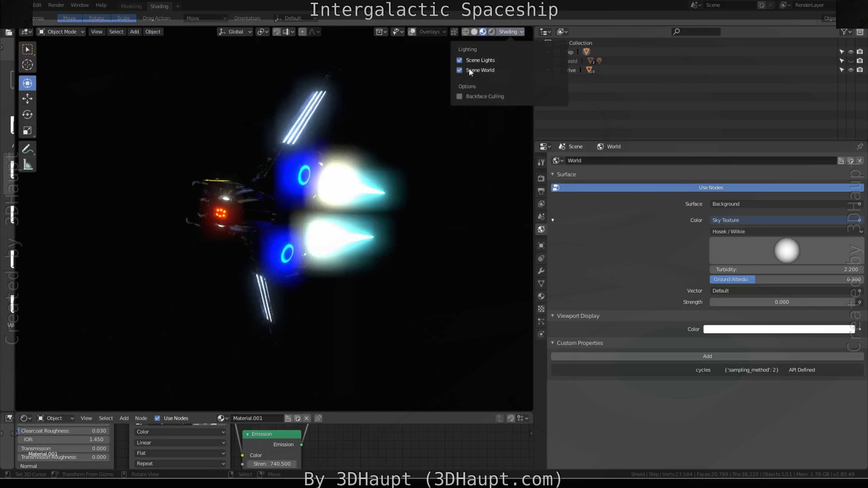This screenshot has width=868, height=488.
Task: Open the Material properties tab icon
Action: 541,296
